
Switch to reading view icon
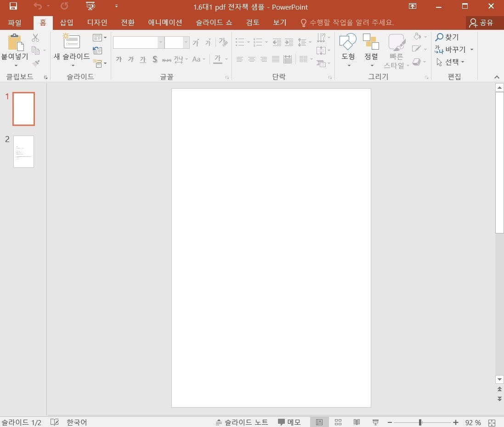(x=357, y=422)
